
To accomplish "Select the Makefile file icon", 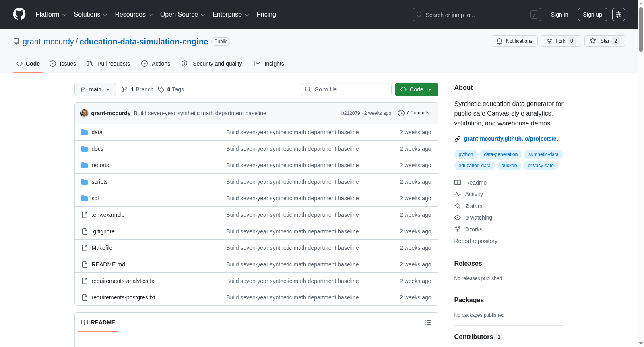I will pyautogui.click(x=85, y=248).
